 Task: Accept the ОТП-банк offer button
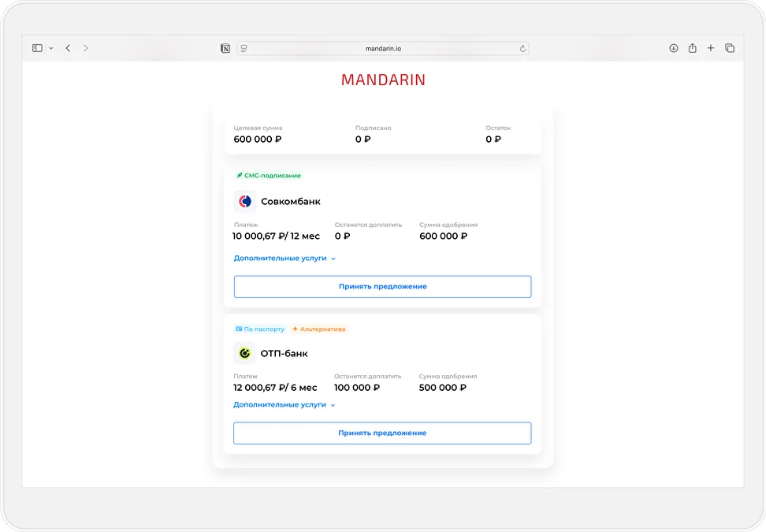pos(382,433)
